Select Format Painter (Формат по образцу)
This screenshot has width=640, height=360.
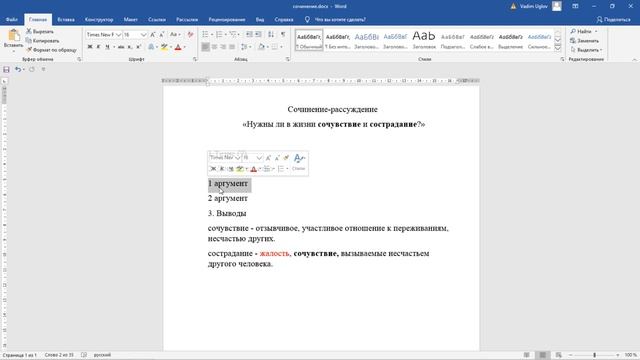(51, 50)
